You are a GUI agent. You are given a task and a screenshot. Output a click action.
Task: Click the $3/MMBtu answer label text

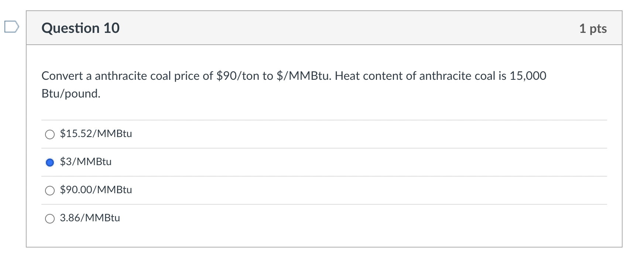(x=86, y=162)
